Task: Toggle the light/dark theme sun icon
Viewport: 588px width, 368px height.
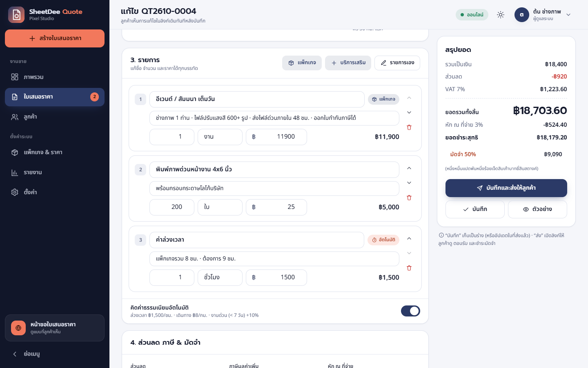Action: coord(501,15)
